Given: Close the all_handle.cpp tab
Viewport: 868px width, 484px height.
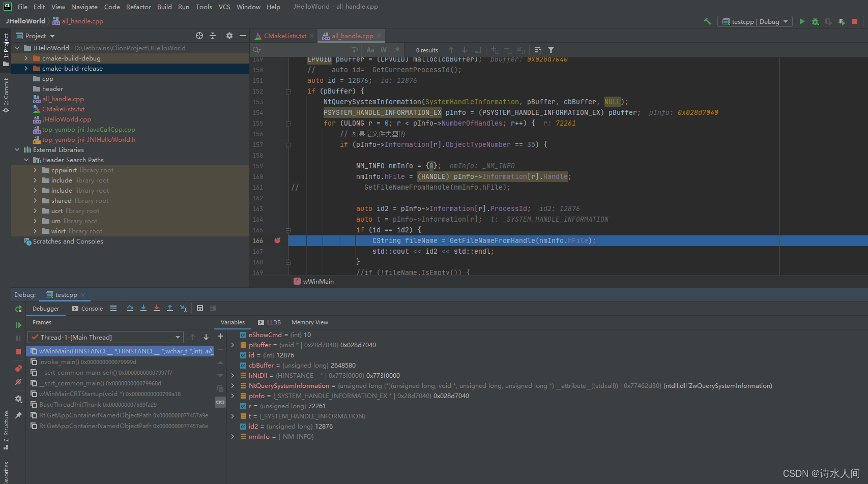Looking at the screenshot, I should (379, 36).
